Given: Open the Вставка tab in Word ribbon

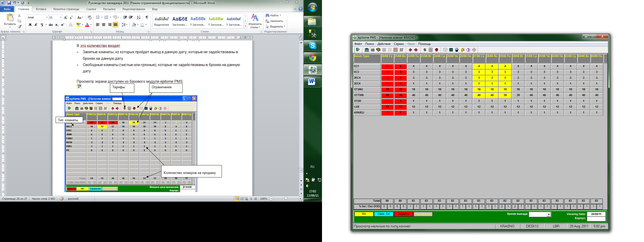Looking at the screenshot, I should tap(41, 9).
